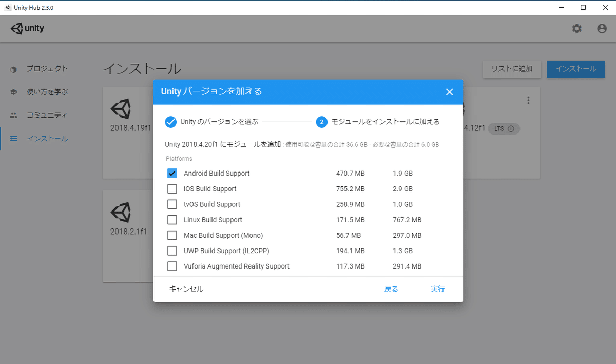Open the settings gear icon
Screen dimensions: 616x364
coord(577,29)
